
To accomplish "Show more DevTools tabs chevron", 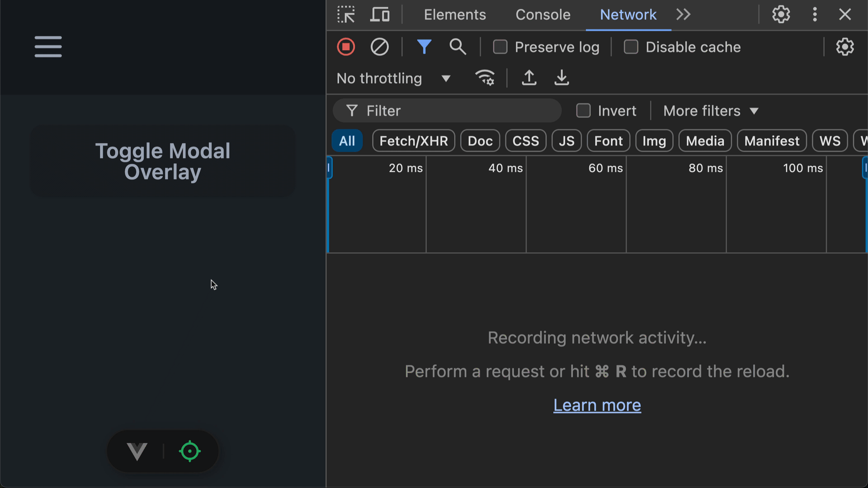I will coord(683,14).
